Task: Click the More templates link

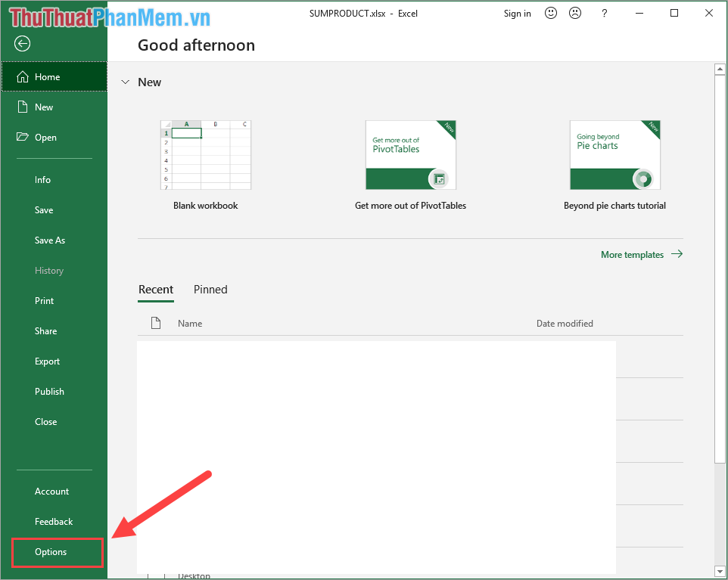Action: [x=632, y=254]
